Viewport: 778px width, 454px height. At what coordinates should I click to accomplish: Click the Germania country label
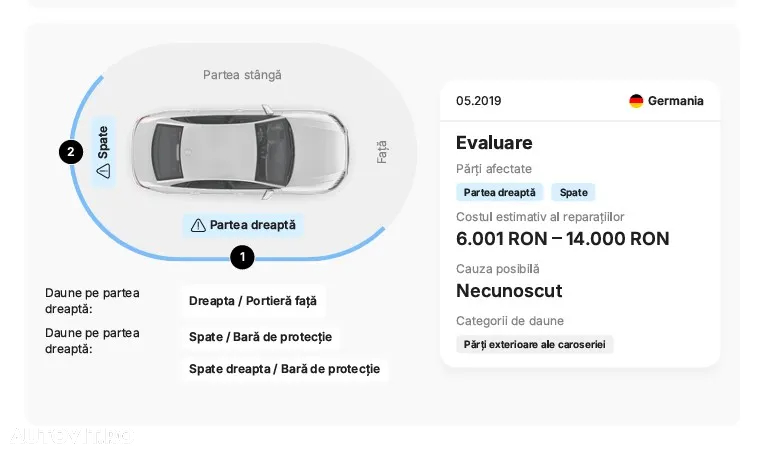click(675, 101)
